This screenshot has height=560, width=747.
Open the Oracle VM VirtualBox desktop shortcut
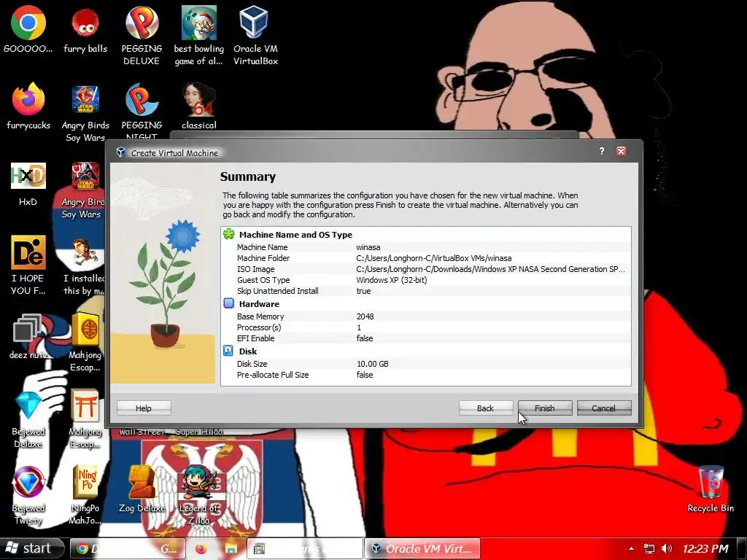click(x=255, y=36)
